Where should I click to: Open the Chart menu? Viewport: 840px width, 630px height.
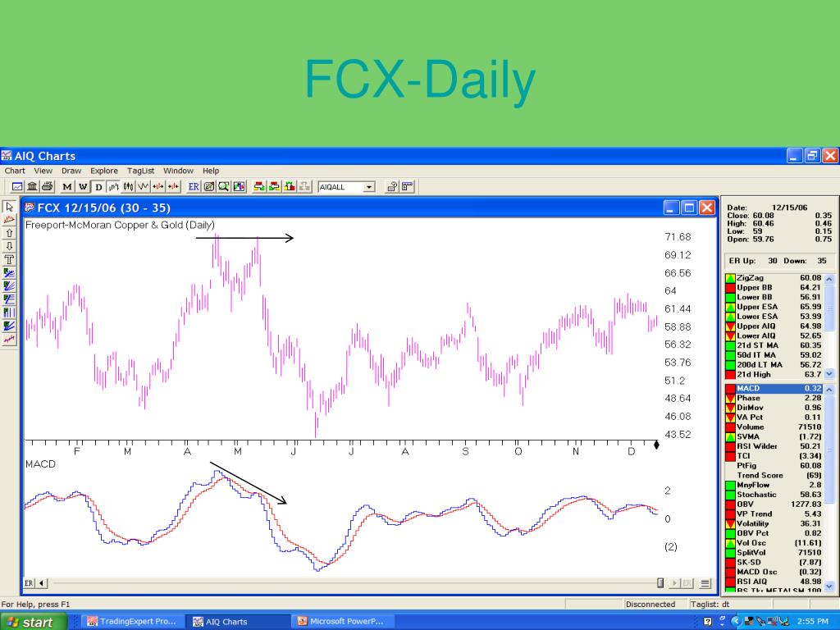coord(15,171)
